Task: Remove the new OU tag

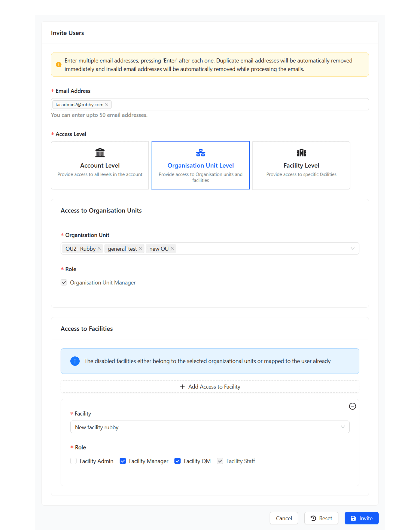Action: [x=172, y=248]
